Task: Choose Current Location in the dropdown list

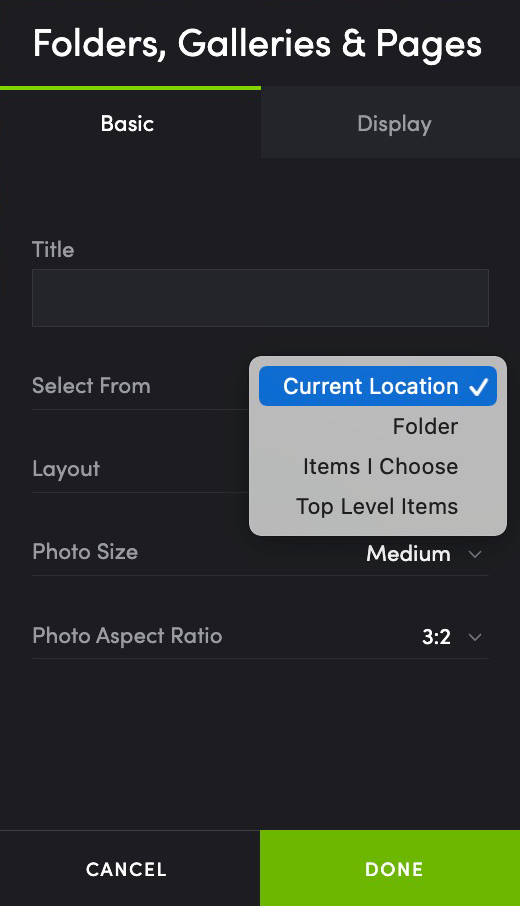Action: coord(377,386)
